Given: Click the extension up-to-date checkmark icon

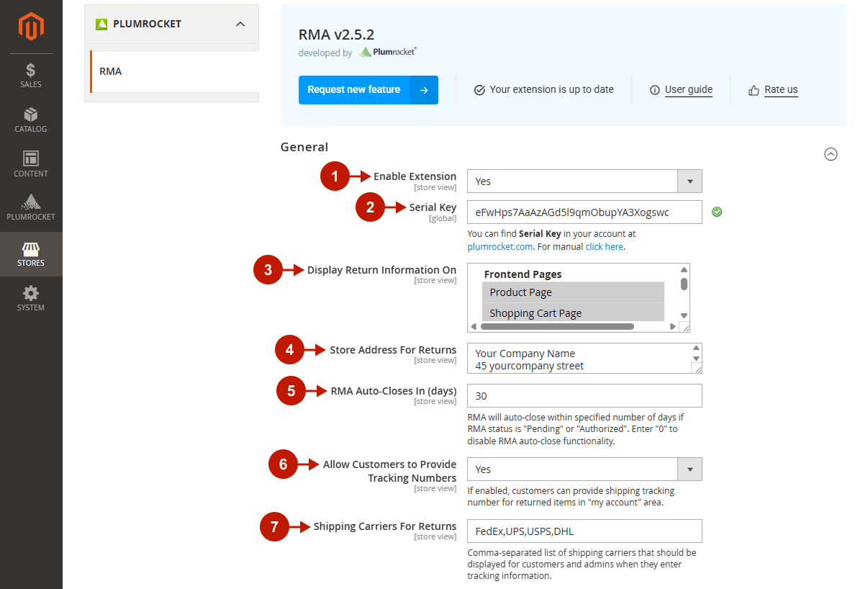Looking at the screenshot, I should pos(479,90).
